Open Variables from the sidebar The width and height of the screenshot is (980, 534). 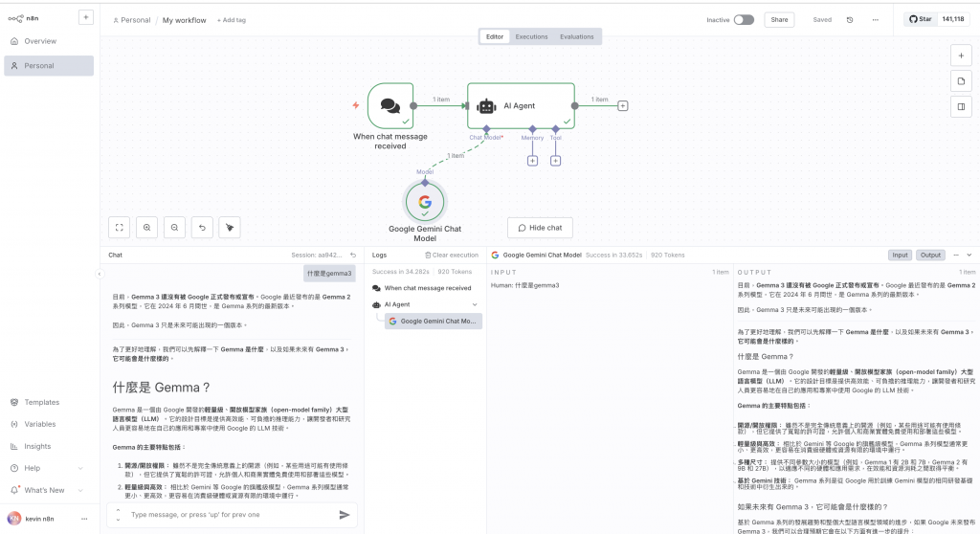click(x=40, y=424)
